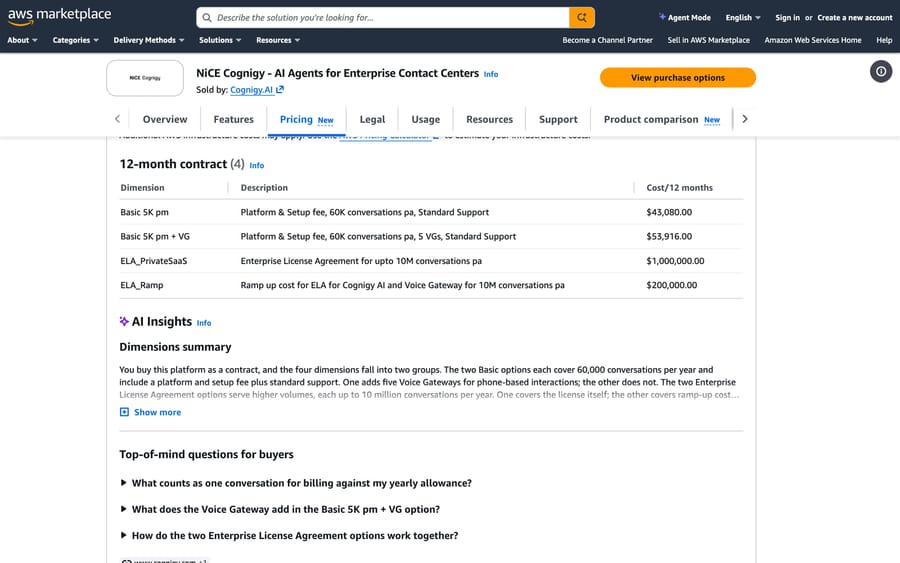Expand the Voice Gateway Basic 5K question
Viewport: 900px width, 563px height.
point(280,510)
